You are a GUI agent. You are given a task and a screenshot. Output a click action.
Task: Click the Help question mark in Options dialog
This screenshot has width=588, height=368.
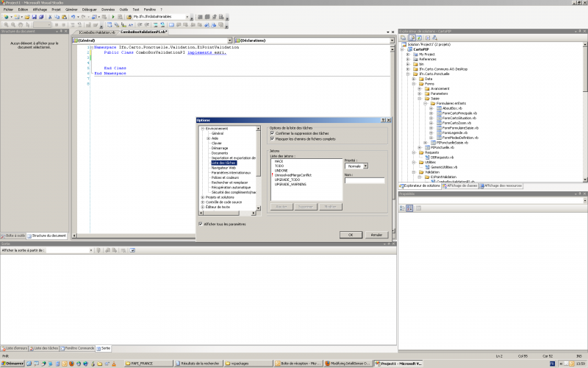click(x=382, y=120)
